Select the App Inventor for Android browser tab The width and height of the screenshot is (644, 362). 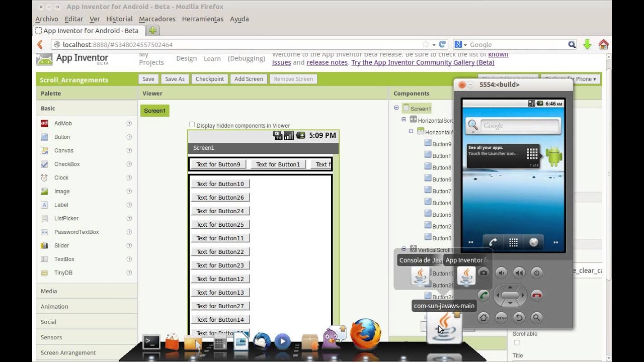(89, 31)
